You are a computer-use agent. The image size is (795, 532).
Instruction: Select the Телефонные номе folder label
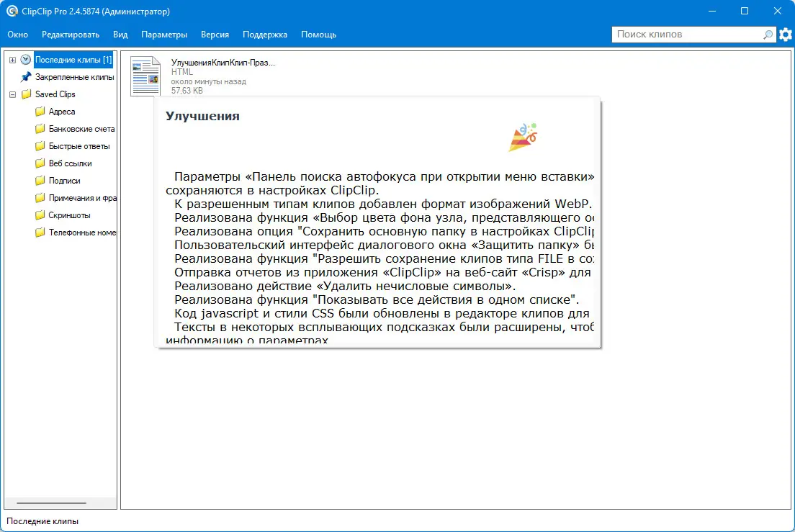click(83, 232)
